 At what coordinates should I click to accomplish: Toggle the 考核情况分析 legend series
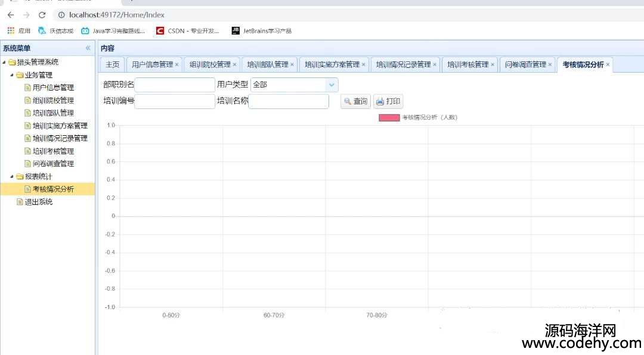tap(389, 117)
